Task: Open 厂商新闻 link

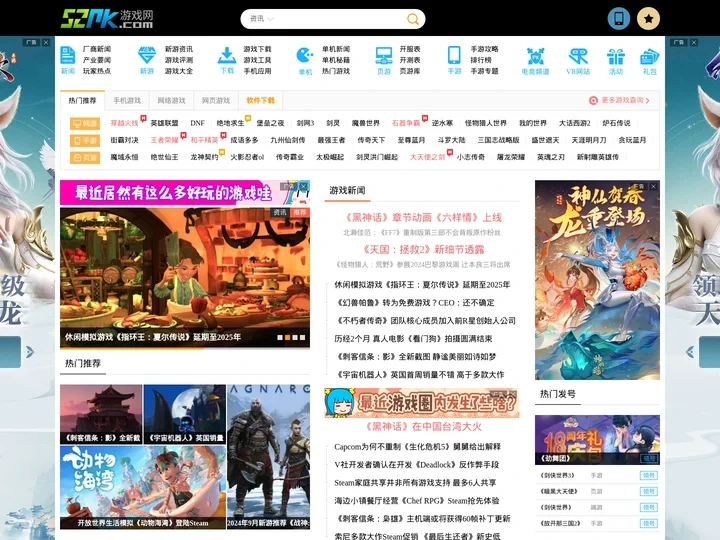Action: coord(96,49)
